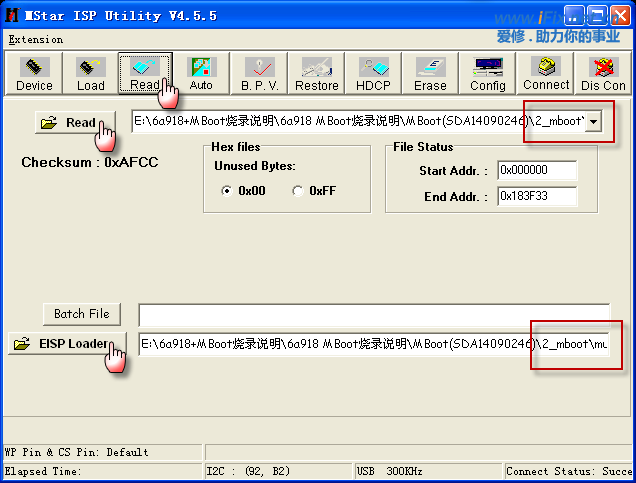Click the Device toolbar icon
Screen dimensions: 636x483
[x=34, y=74]
